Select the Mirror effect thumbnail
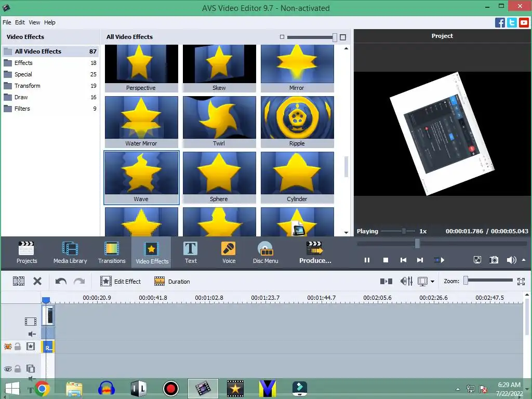 297,68
